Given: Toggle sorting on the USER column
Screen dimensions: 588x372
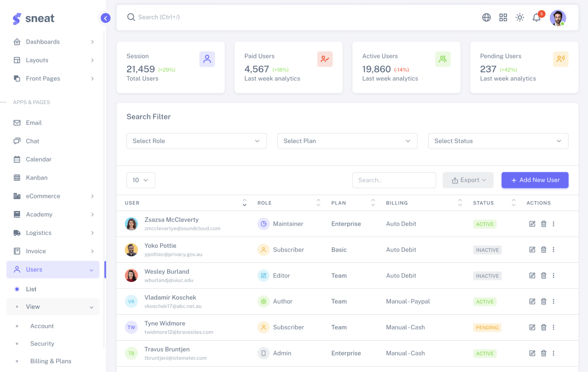Looking at the screenshot, I should (x=245, y=202).
